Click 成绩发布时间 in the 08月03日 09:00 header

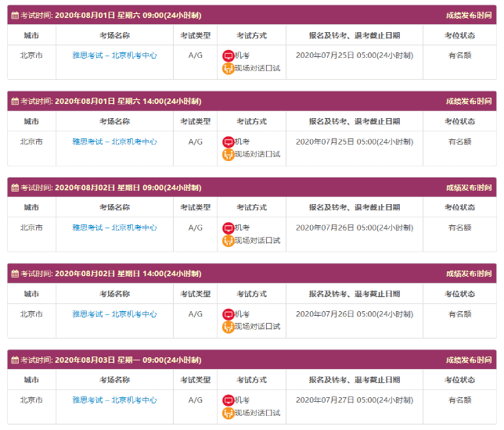coord(468,360)
